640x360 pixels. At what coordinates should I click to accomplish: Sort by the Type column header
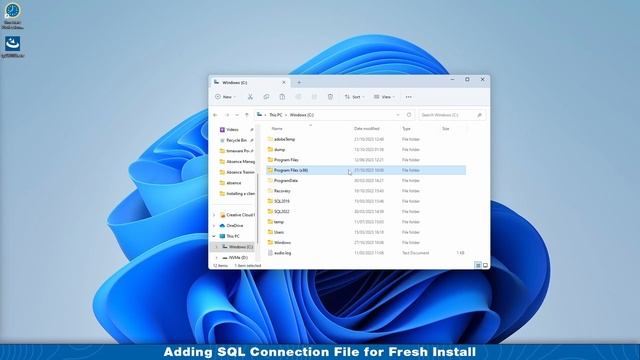click(407, 129)
